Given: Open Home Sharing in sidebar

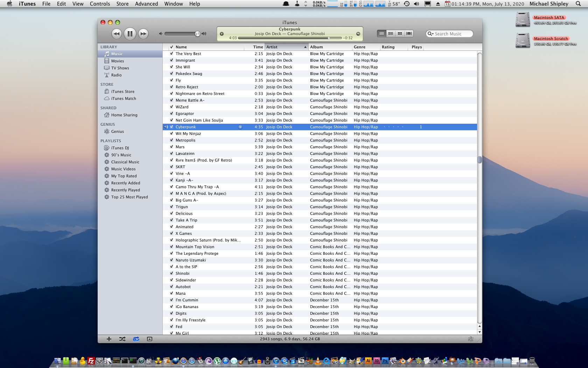Looking at the screenshot, I should click(x=130, y=115).
